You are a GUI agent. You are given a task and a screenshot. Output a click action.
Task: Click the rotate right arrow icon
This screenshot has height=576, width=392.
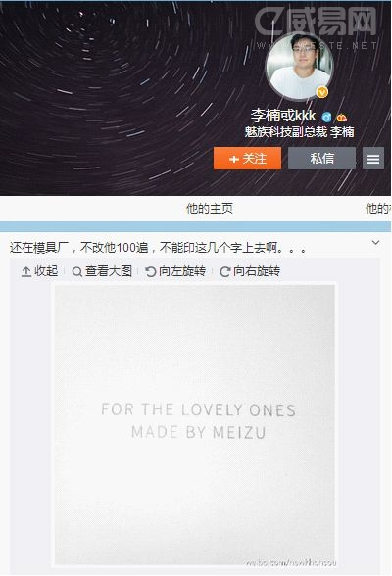(x=224, y=272)
